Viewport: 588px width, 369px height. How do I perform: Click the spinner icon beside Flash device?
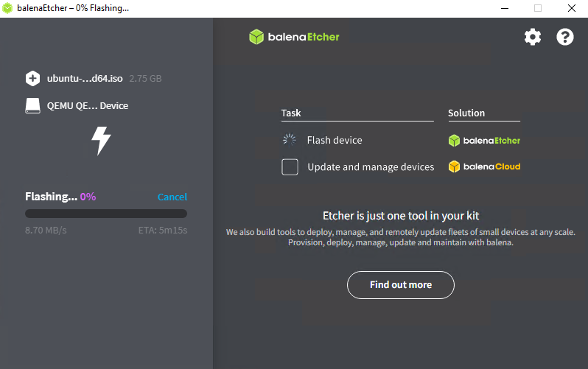point(289,140)
